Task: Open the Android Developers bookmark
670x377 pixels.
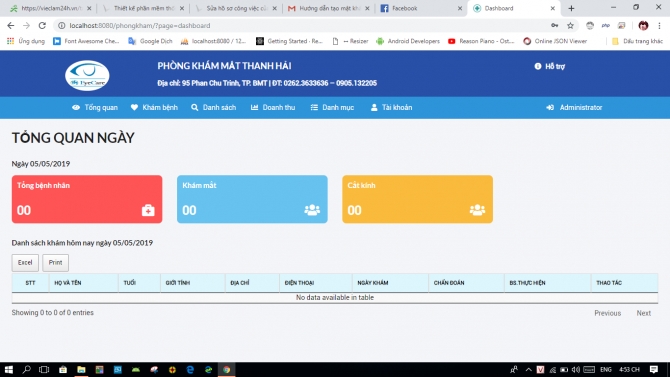Action: (x=408, y=41)
